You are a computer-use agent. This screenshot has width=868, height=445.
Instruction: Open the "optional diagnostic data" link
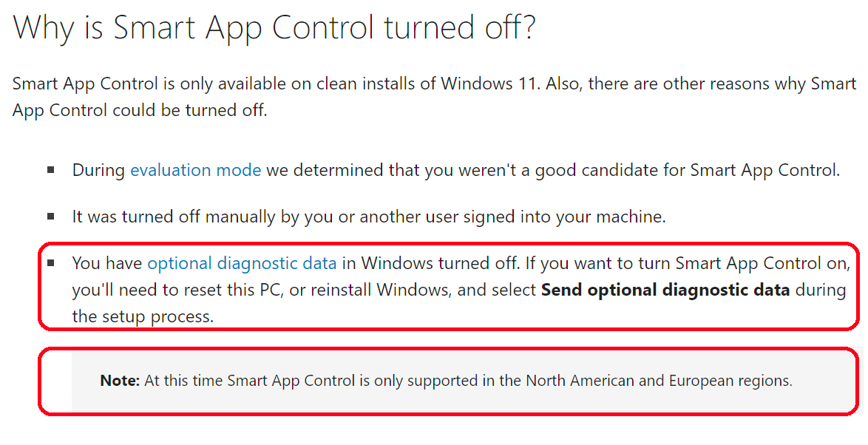point(242,263)
